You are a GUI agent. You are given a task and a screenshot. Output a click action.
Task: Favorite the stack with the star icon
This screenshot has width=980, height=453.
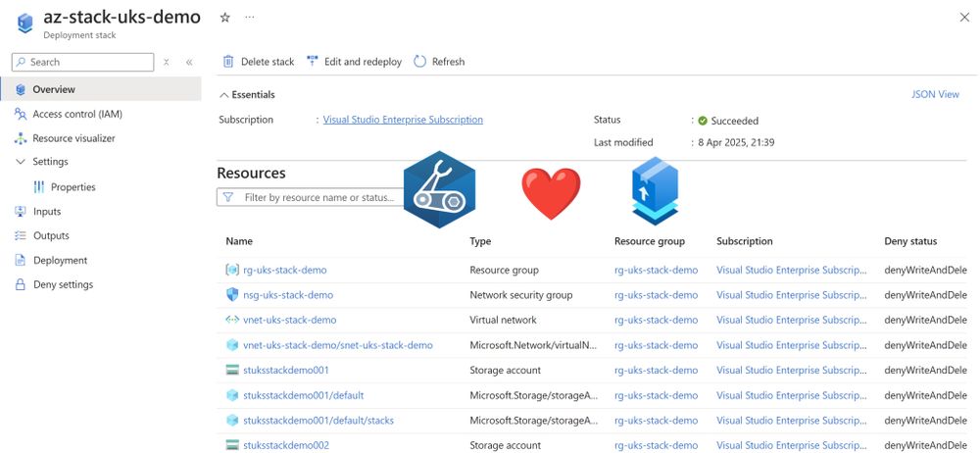(x=225, y=18)
